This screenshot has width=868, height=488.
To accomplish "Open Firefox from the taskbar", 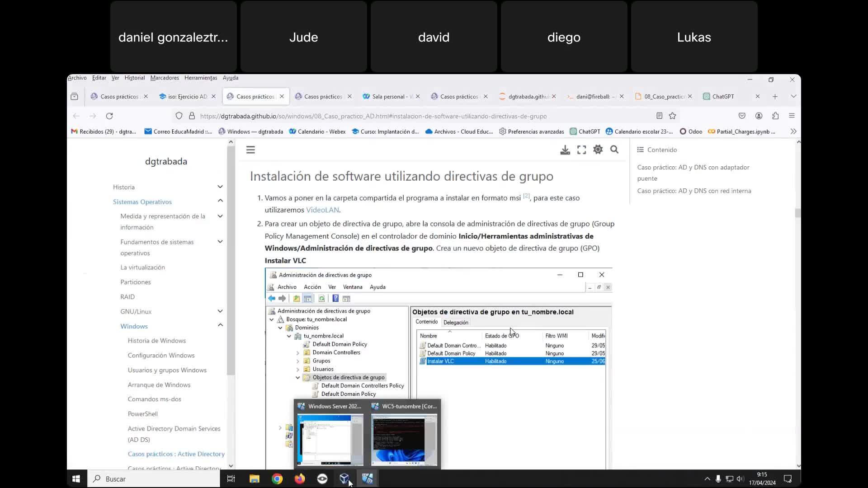I will pyautogui.click(x=300, y=479).
